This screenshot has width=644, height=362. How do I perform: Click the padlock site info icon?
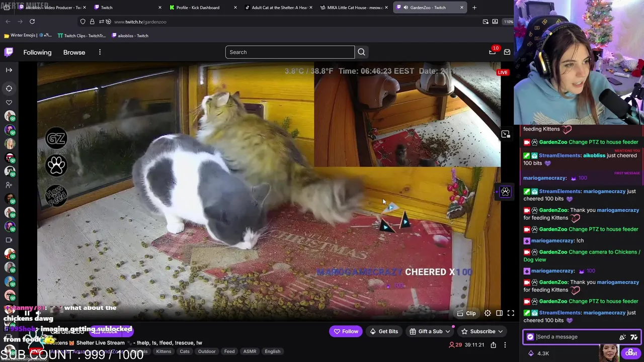click(x=92, y=22)
